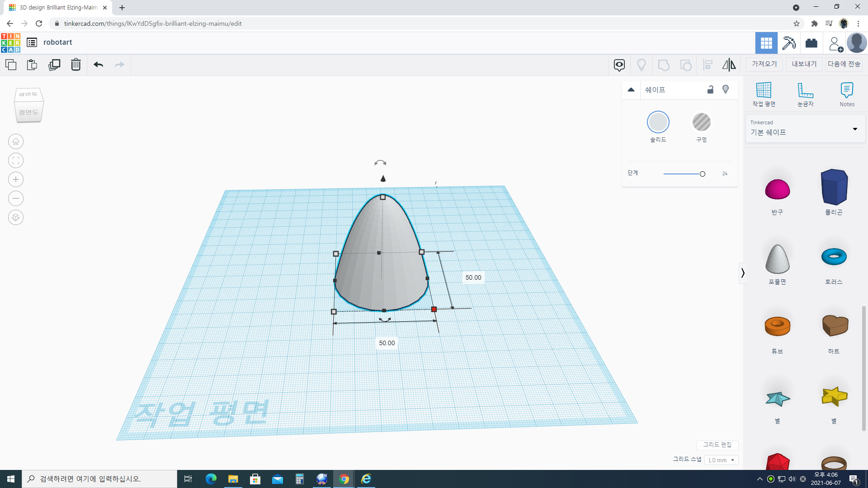Select Solid (솔리드) shape mode

[x=658, y=122]
